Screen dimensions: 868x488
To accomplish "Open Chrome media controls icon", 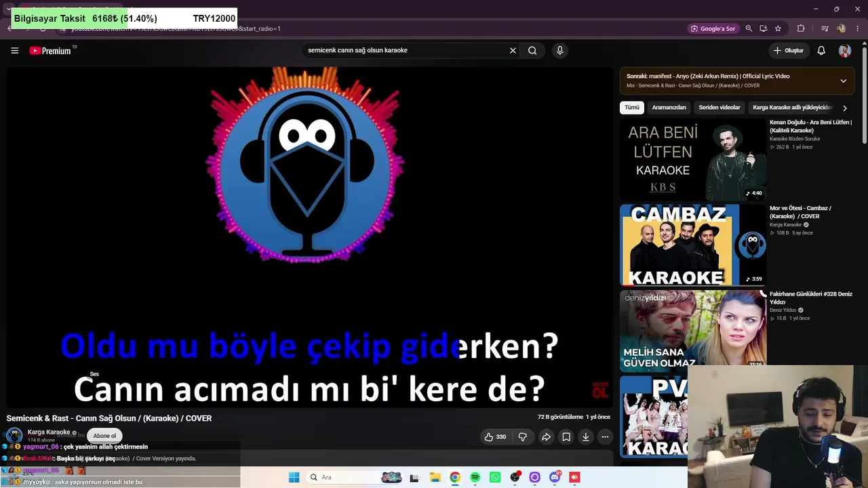I will click(x=825, y=28).
